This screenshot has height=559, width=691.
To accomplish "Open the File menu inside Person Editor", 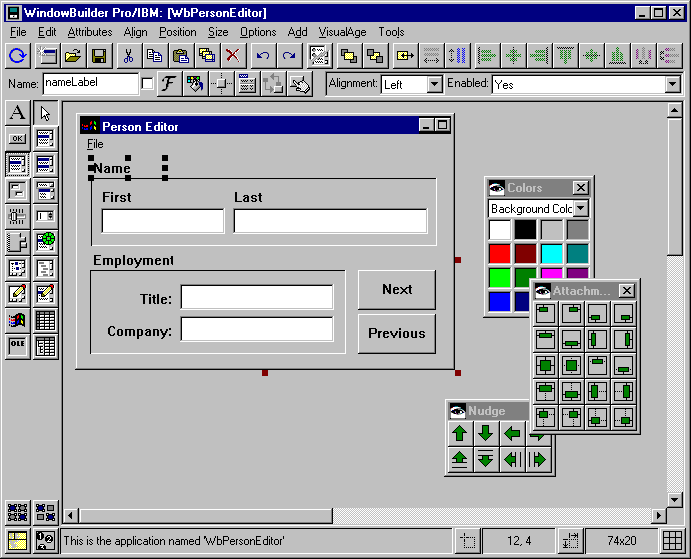I will pos(95,144).
